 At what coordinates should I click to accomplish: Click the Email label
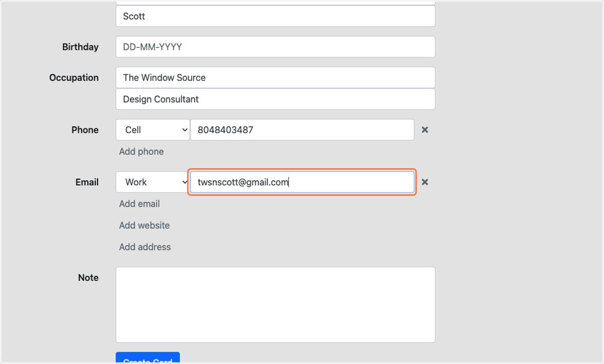coord(87,182)
